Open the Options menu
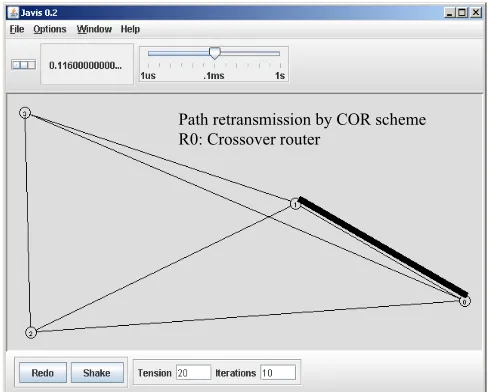488x392 pixels. [x=50, y=29]
